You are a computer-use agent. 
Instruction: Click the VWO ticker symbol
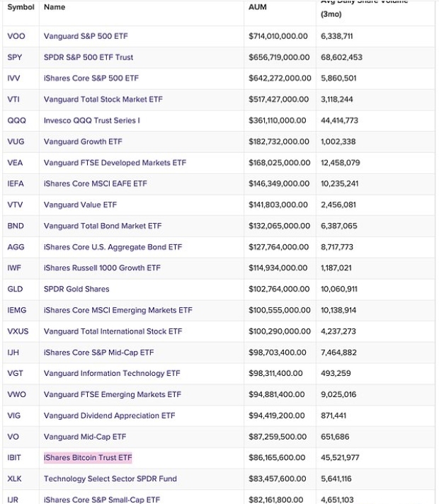[17, 394]
